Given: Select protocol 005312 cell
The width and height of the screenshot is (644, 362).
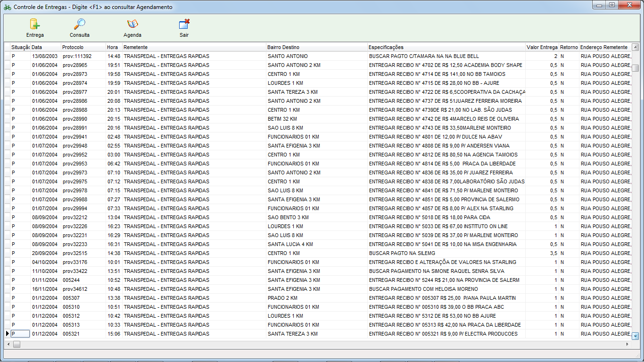Looking at the screenshot, I should click(x=83, y=316).
